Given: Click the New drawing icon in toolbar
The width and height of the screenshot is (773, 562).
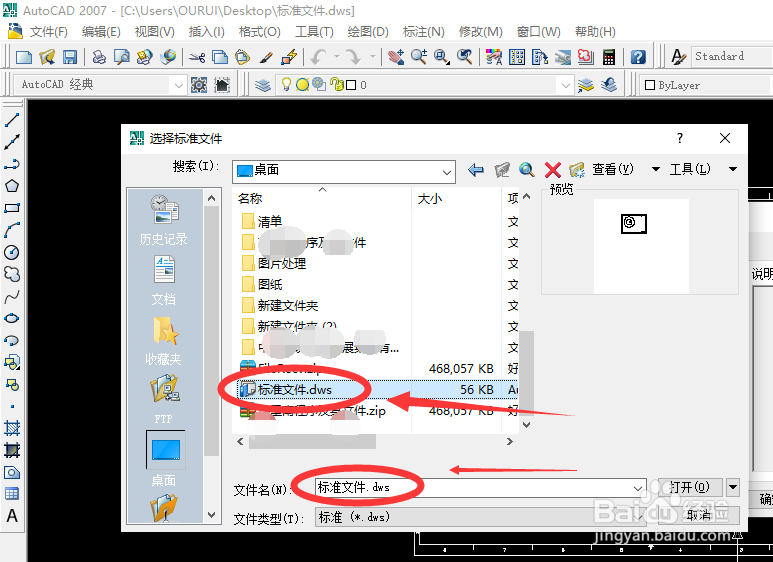Looking at the screenshot, I should (24, 57).
